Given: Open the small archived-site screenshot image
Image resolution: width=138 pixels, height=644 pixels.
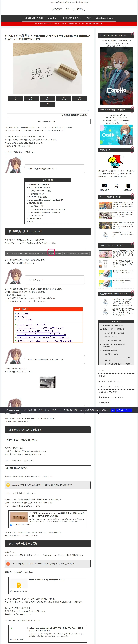Looking at the screenshot, I should coord(48,382).
